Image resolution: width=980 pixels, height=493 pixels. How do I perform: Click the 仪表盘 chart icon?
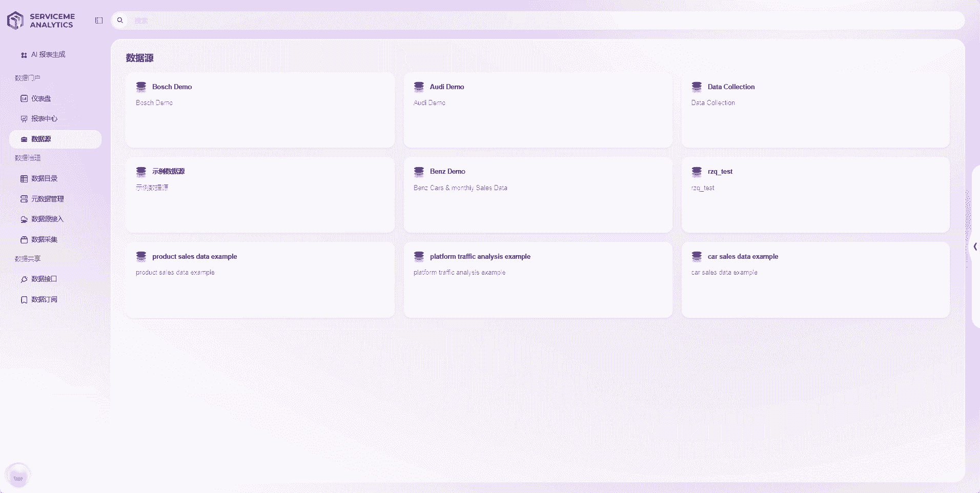tap(24, 98)
